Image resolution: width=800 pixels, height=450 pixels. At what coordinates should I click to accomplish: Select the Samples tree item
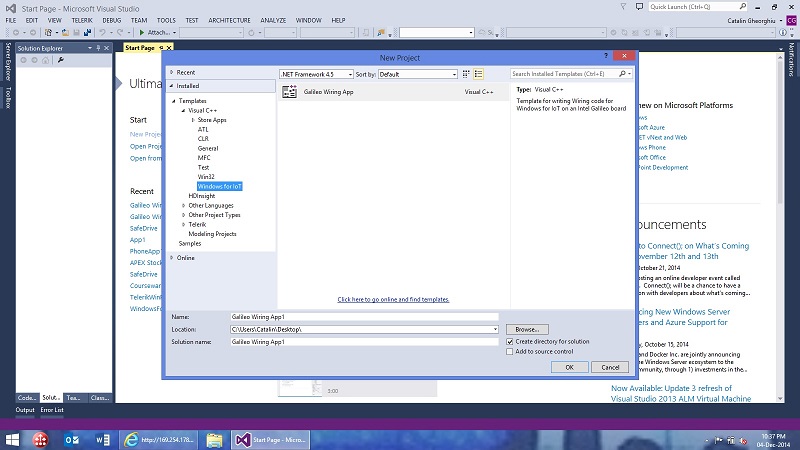[x=190, y=243]
